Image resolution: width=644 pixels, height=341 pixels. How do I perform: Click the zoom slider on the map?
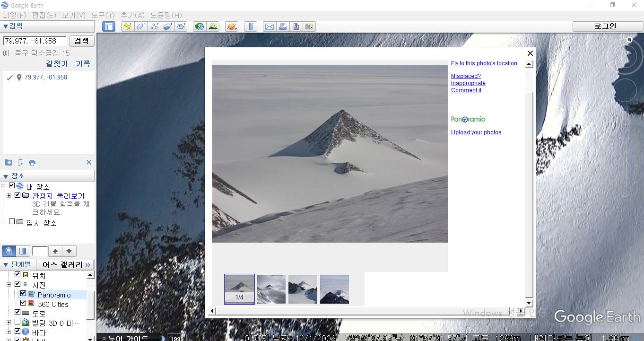[625, 156]
